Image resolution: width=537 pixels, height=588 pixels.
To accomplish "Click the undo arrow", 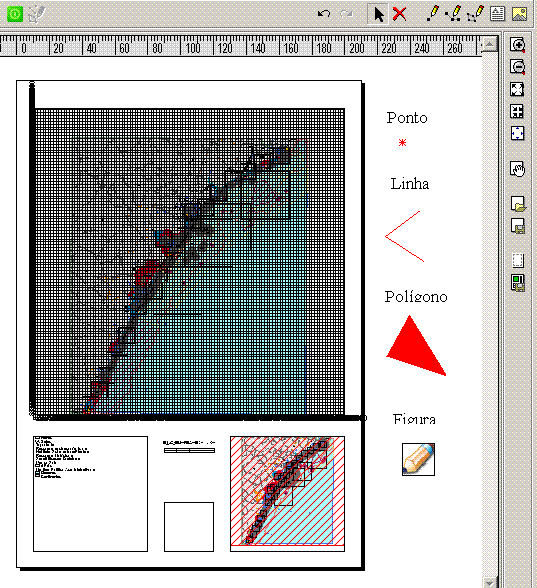I will [x=324, y=14].
